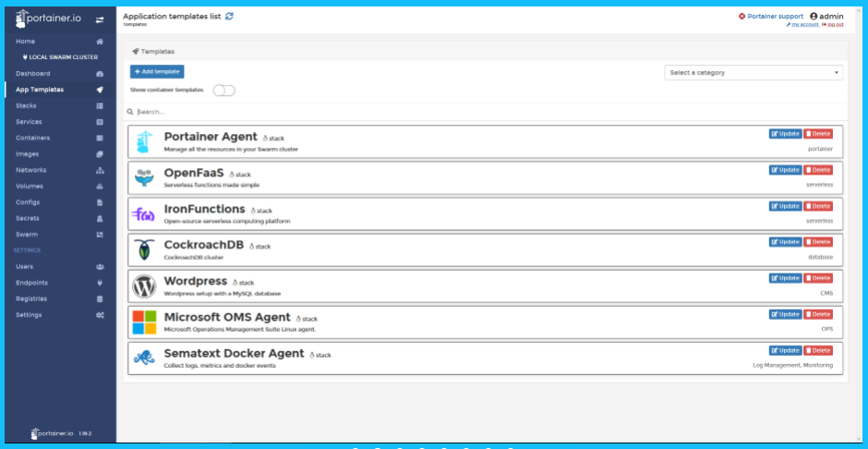Screen dimensions: 868x449
Task: Click the IronFunctions f(x) logo
Action: click(143, 214)
